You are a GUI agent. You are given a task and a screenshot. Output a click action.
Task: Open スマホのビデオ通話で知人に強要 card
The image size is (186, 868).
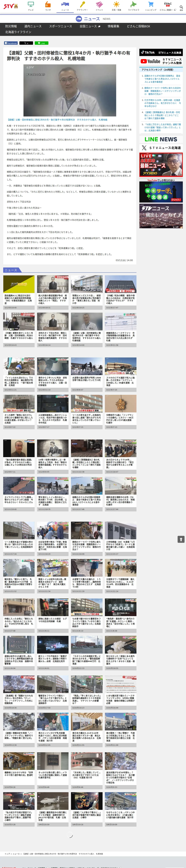(121, 375)
